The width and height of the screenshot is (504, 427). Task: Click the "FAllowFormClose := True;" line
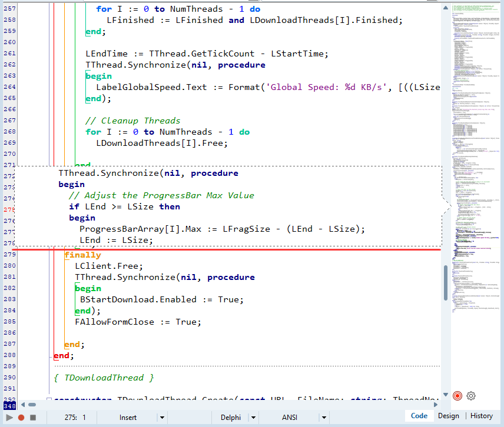pos(138,322)
